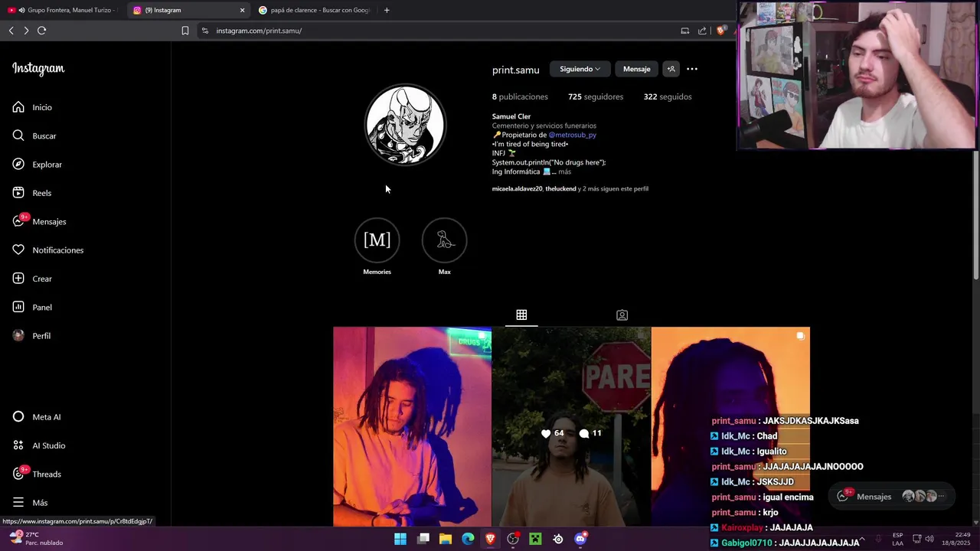The image size is (980, 551).
Task: Go back in browser history
Action: coord(11,31)
